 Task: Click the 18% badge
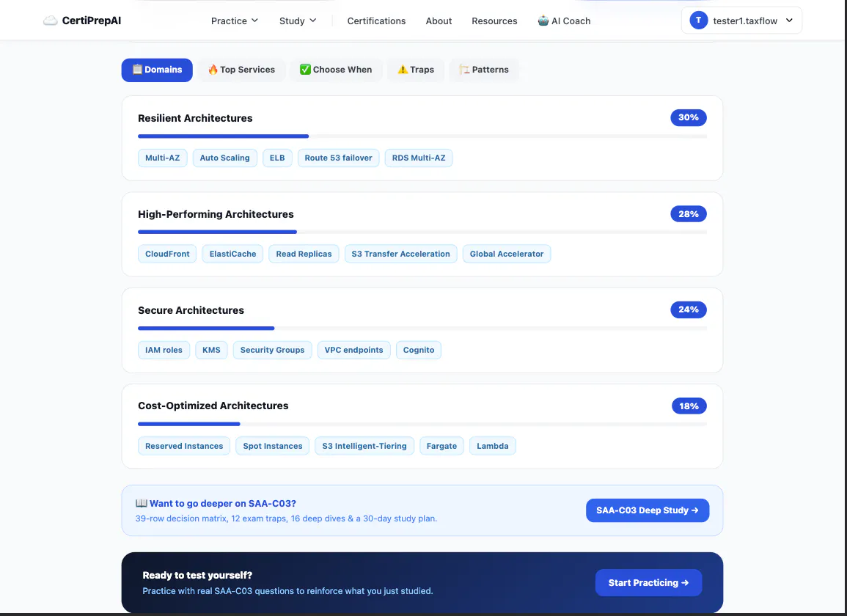tap(689, 406)
